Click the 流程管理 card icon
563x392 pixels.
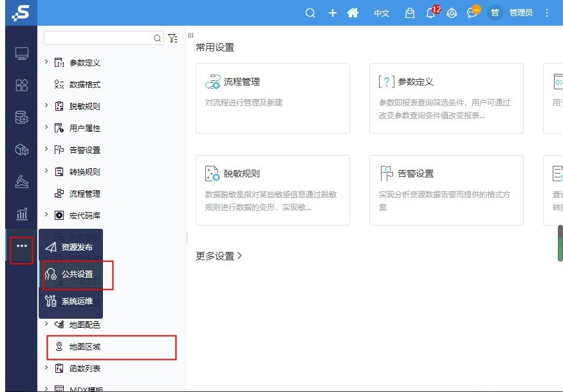213,82
